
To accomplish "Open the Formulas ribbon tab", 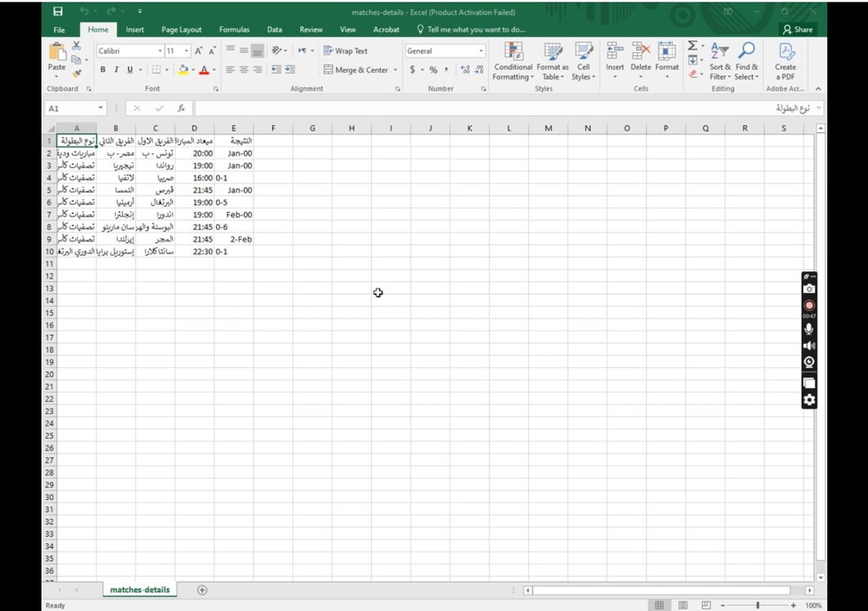I will coord(234,30).
